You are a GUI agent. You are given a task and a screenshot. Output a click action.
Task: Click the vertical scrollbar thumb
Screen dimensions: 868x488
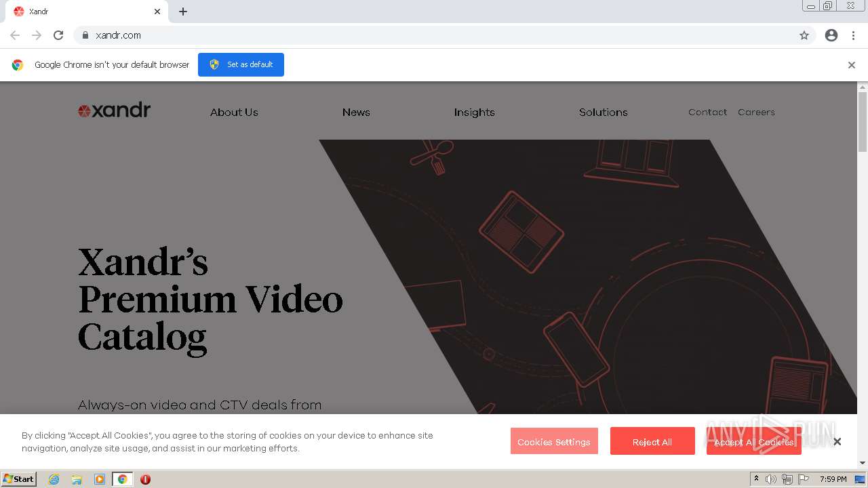point(863,122)
